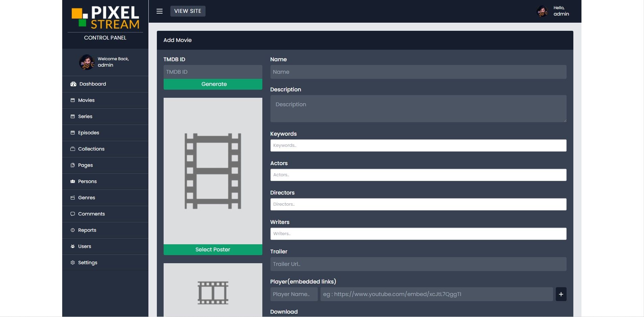Click the Select Poster button
The width and height of the screenshot is (644, 317).
[x=213, y=250]
